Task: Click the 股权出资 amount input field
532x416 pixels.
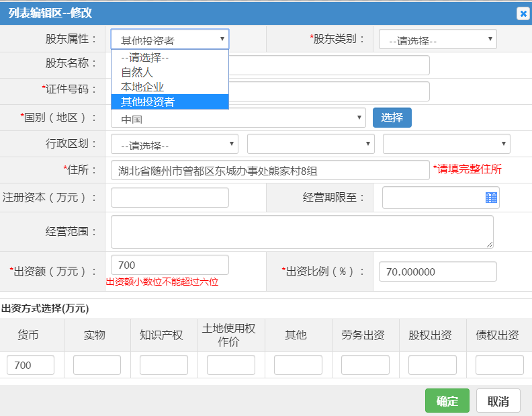Action: [x=433, y=365]
